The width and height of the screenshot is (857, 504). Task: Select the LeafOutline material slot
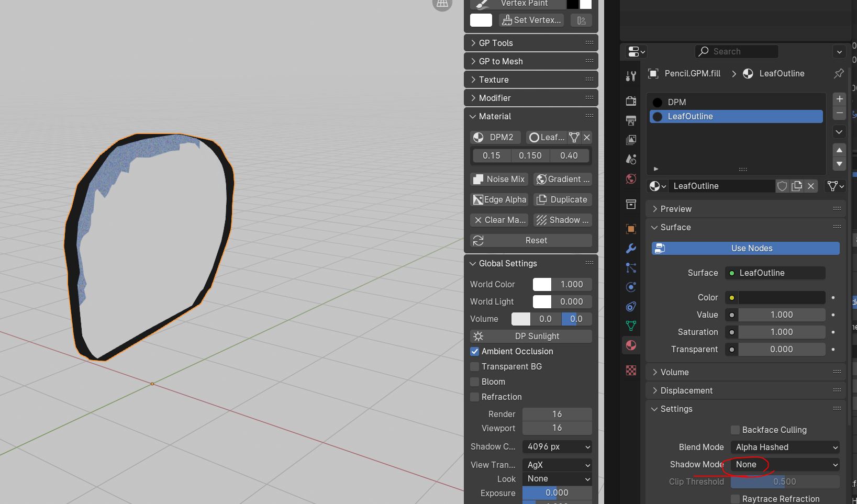[736, 116]
